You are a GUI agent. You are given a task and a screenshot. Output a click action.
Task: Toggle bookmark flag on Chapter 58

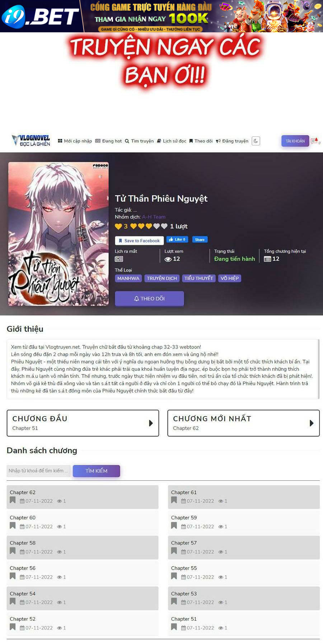click(x=13, y=551)
